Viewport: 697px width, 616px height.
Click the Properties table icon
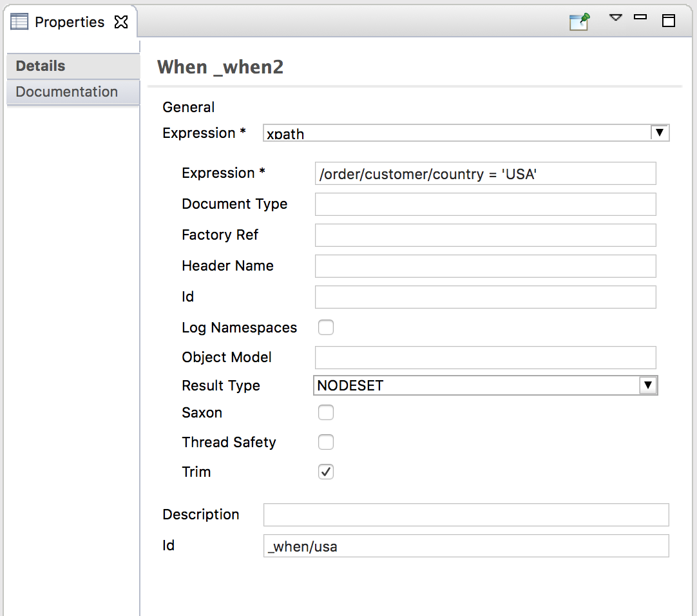[20, 22]
